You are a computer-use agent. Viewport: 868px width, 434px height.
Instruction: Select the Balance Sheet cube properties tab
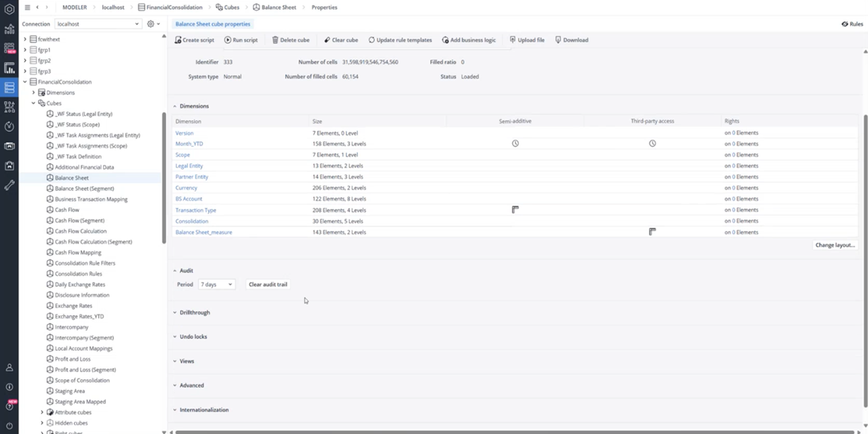click(x=212, y=24)
